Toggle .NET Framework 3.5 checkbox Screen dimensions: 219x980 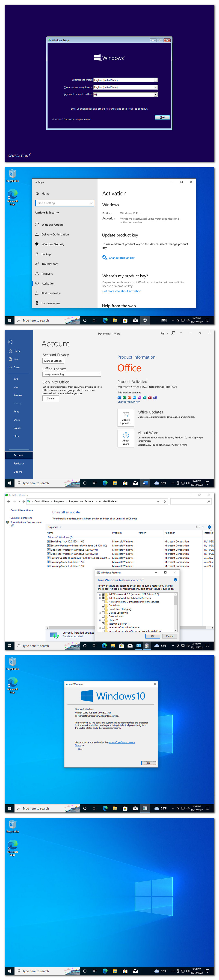click(103, 594)
